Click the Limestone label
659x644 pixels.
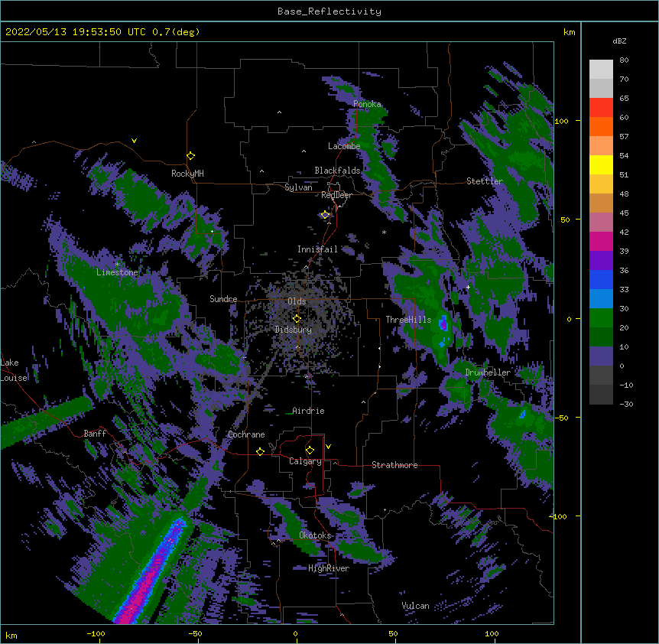pyautogui.click(x=117, y=272)
